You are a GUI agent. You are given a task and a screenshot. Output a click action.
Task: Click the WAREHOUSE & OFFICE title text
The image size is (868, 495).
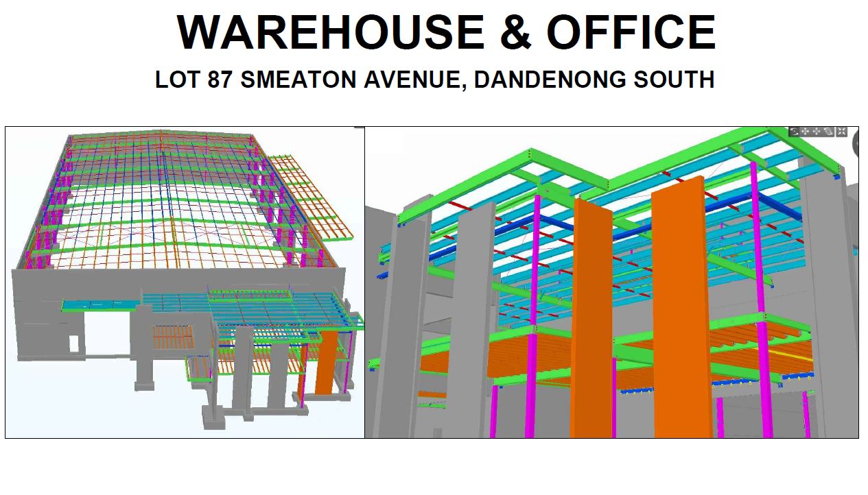coord(446,32)
